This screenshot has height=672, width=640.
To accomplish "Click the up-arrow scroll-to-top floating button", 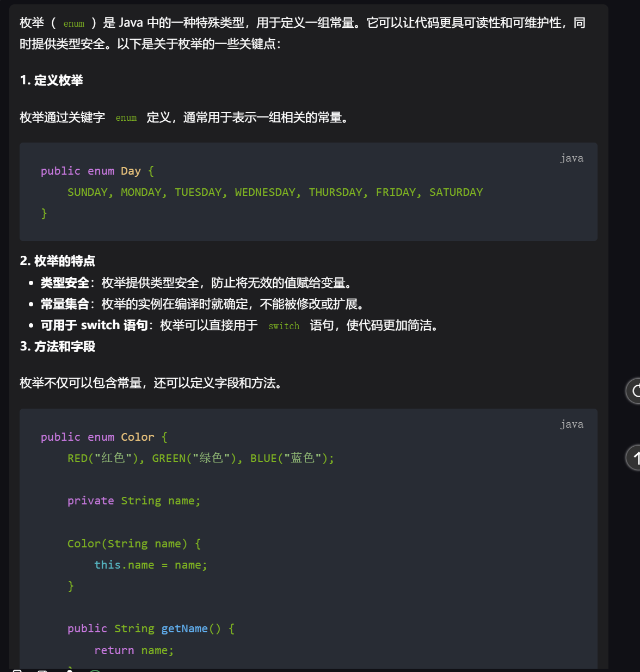I will [634, 457].
